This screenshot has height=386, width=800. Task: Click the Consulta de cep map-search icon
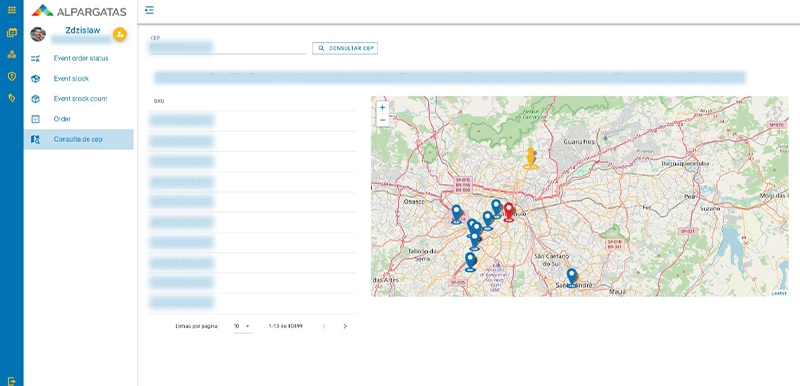click(35, 139)
